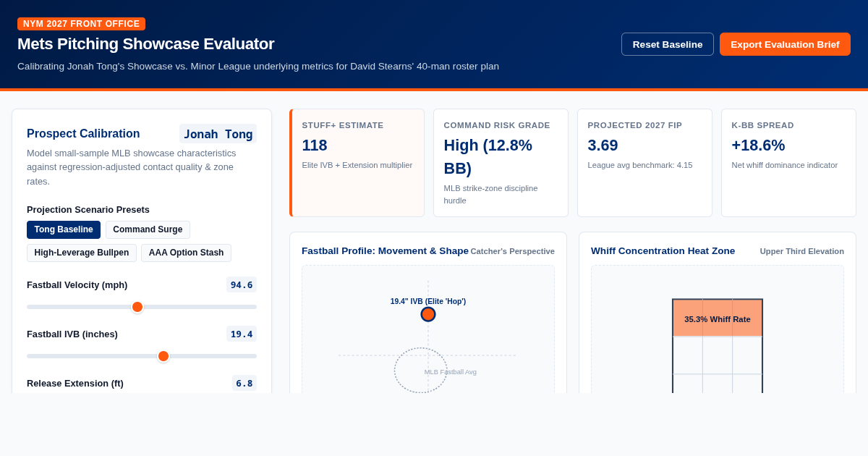Screen dimensions: 868x456
Task: Click the League avg benchmark: 4.15 text
Action: pos(639,165)
